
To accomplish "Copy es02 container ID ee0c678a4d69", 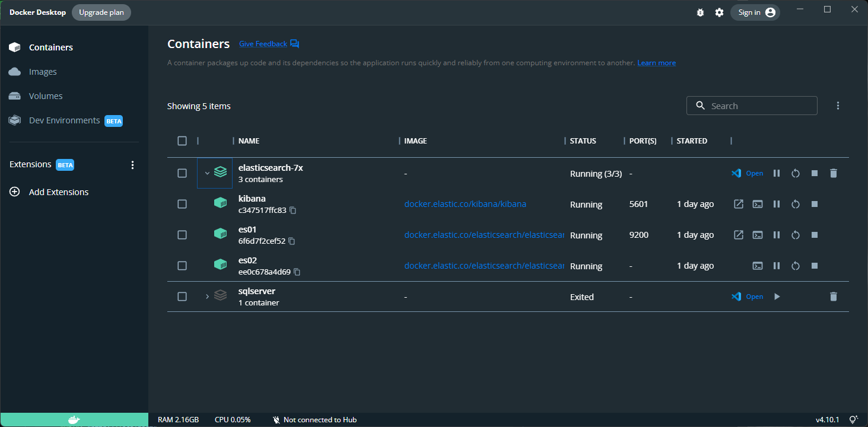I will (x=297, y=272).
